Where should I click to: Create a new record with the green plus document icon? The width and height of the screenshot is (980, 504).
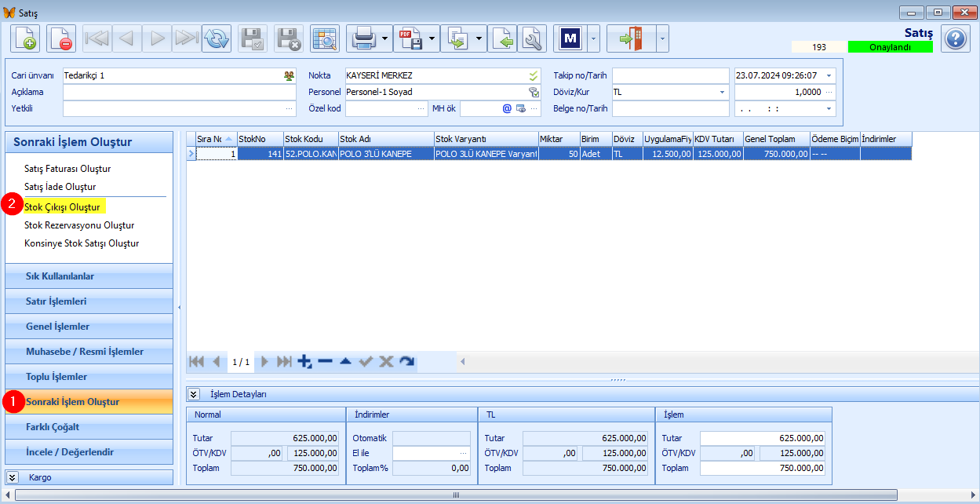click(x=25, y=38)
